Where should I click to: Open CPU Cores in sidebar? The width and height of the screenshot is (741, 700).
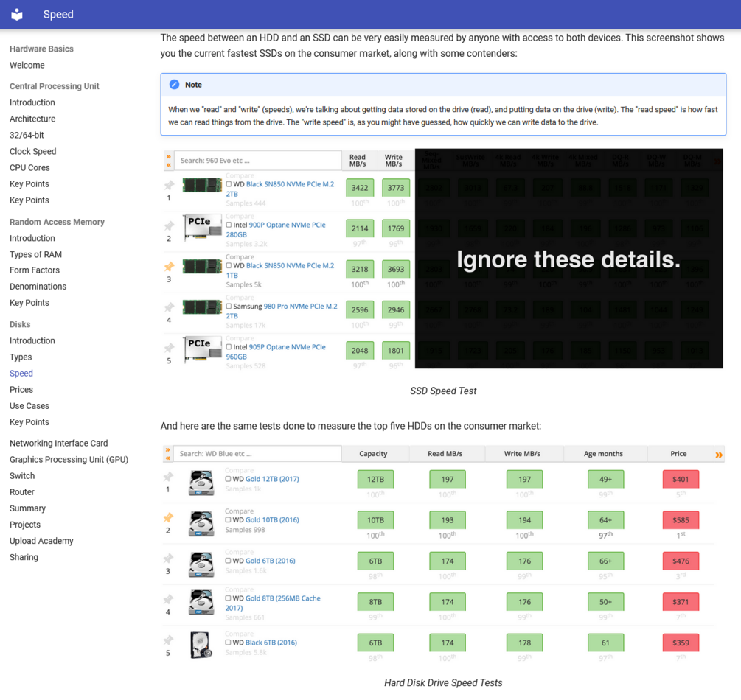pos(29,168)
